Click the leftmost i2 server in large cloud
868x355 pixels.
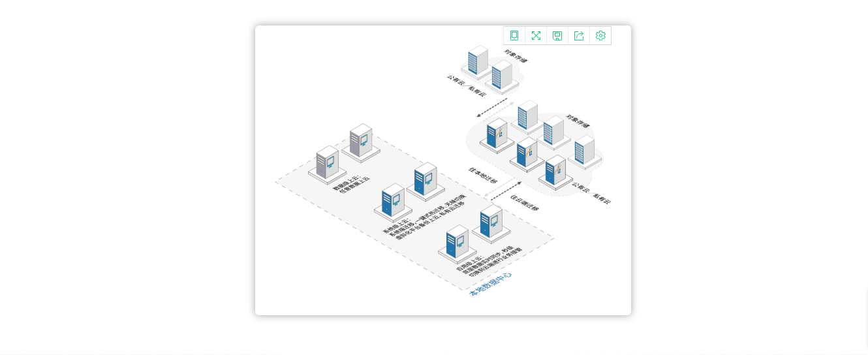pyautogui.click(x=497, y=134)
